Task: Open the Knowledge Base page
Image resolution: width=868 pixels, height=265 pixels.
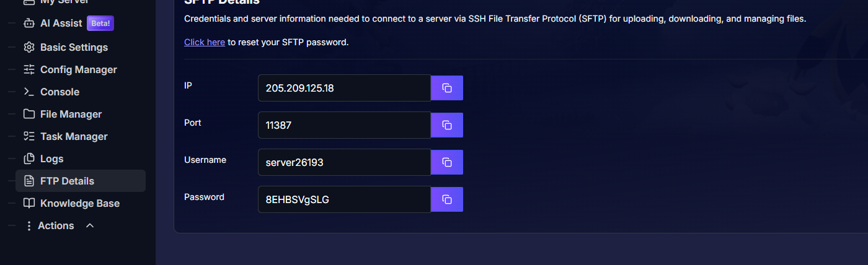Action: (79, 203)
